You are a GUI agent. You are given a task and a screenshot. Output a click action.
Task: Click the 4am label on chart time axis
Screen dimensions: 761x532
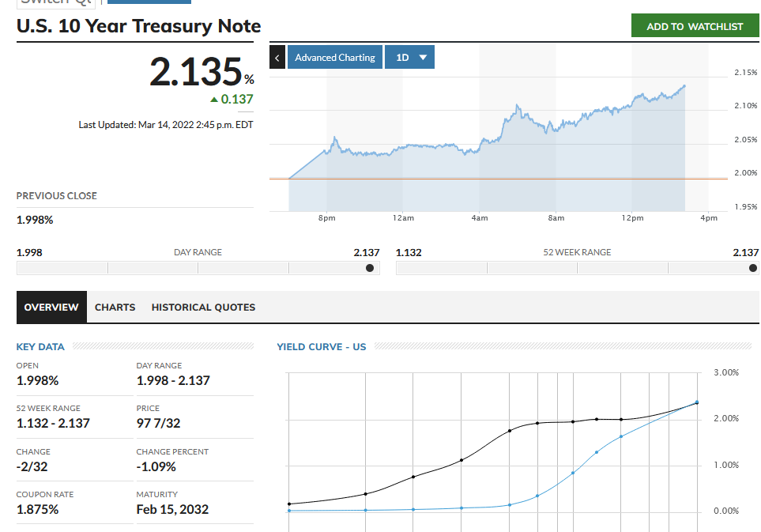tap(480, 218)
